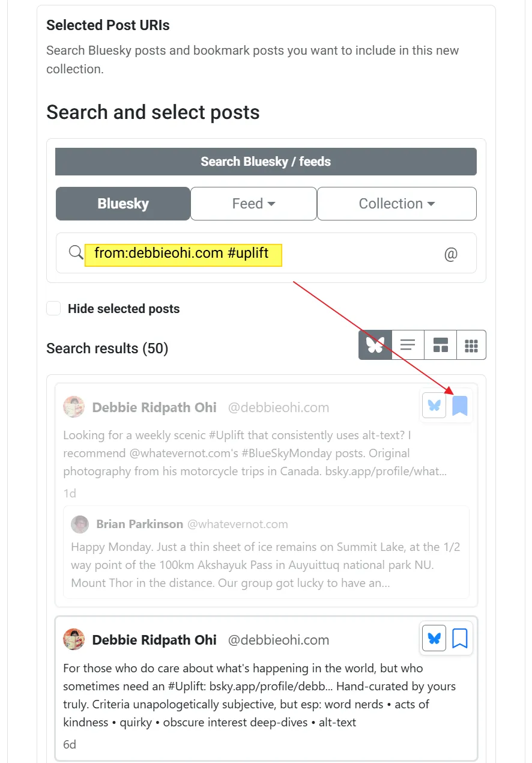Click Debbie Ridpath Ohi's avatar in second post
532x763 pixels.
click(x=74, y=639)
